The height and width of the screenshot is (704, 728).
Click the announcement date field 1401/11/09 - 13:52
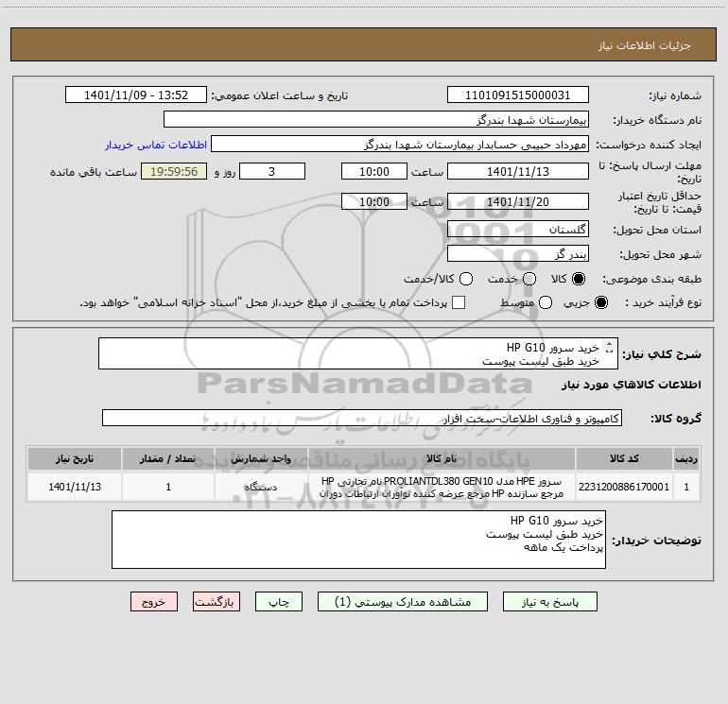click(135, 95)
